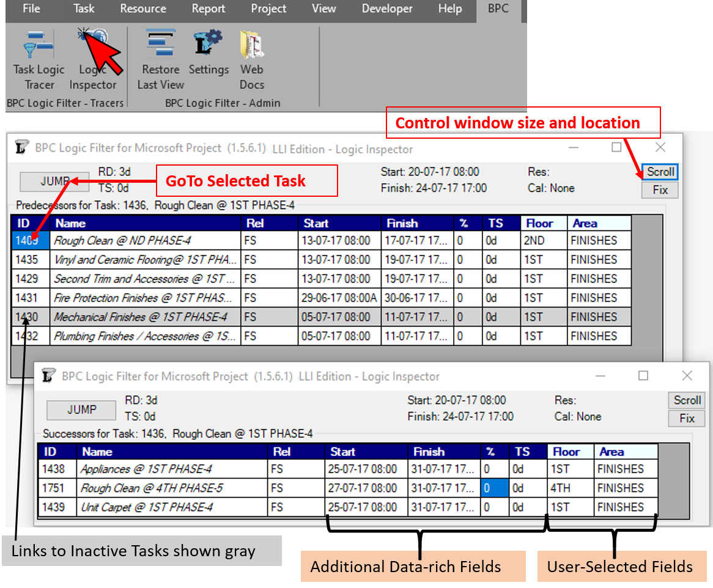The image size is (713, 588).
Task: Click JUMP in the Successors window
Action: point(81,410)
